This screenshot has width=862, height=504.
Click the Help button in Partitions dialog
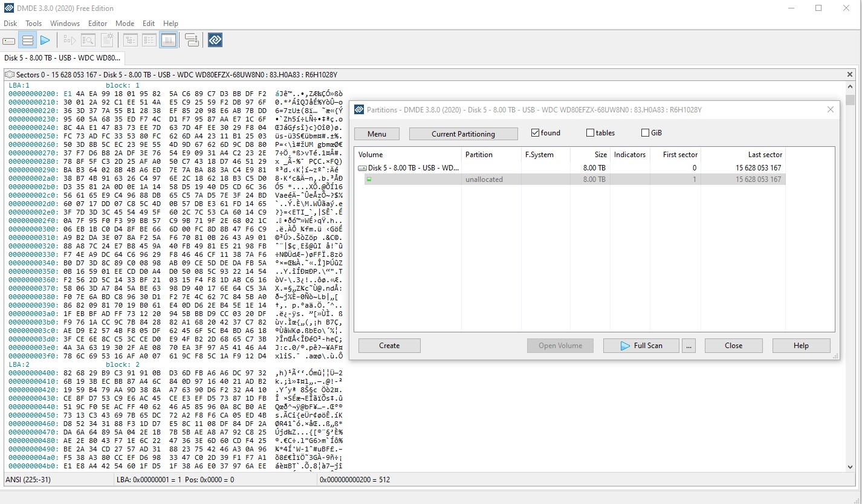pos(801,346)
